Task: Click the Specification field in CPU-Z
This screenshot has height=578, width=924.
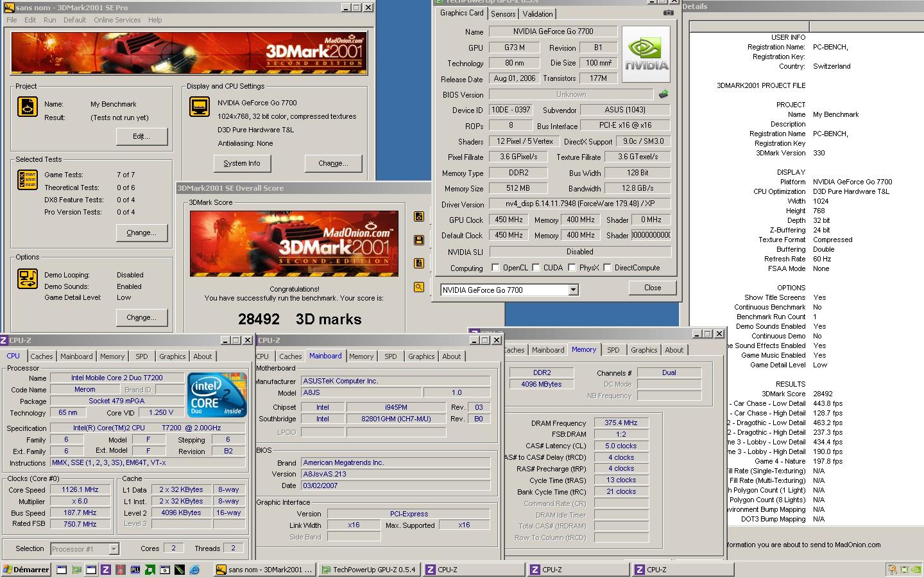Action: 148,428
